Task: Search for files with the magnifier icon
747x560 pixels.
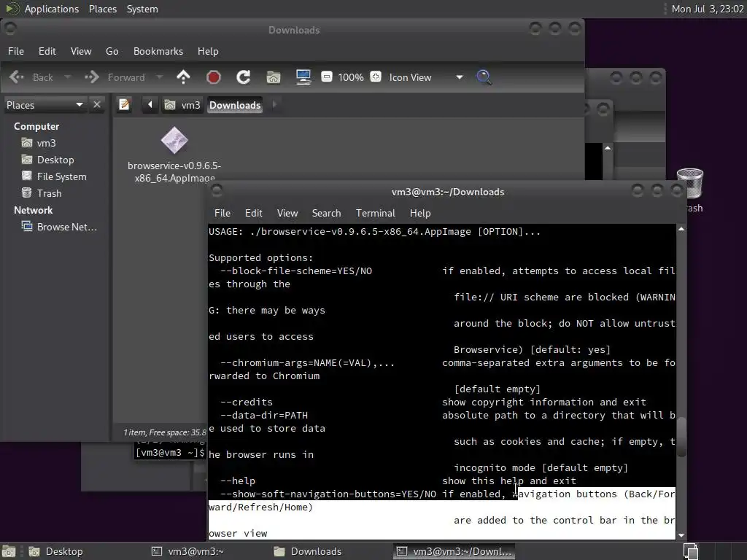Action: [484, 77]
